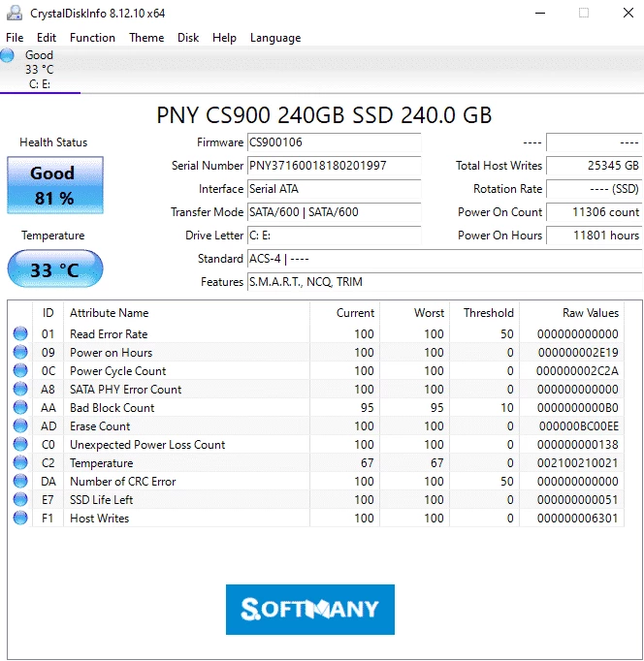Click the Serial Number field
644x661 pixels.
coord(334,166)
